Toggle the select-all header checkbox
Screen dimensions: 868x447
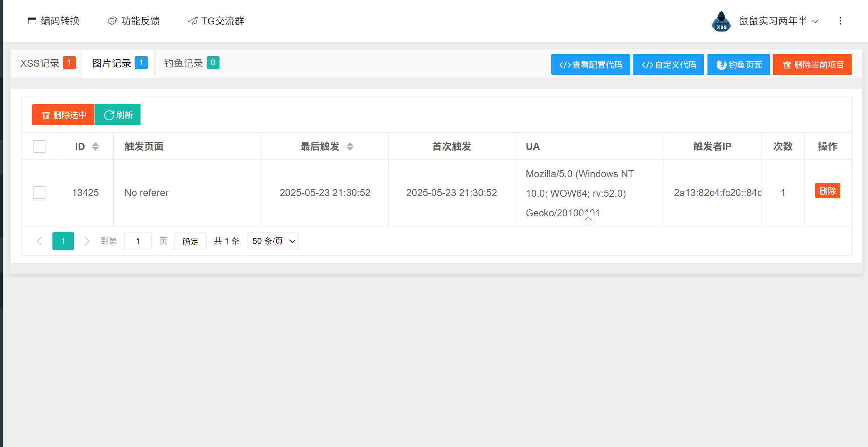[39, 146]
